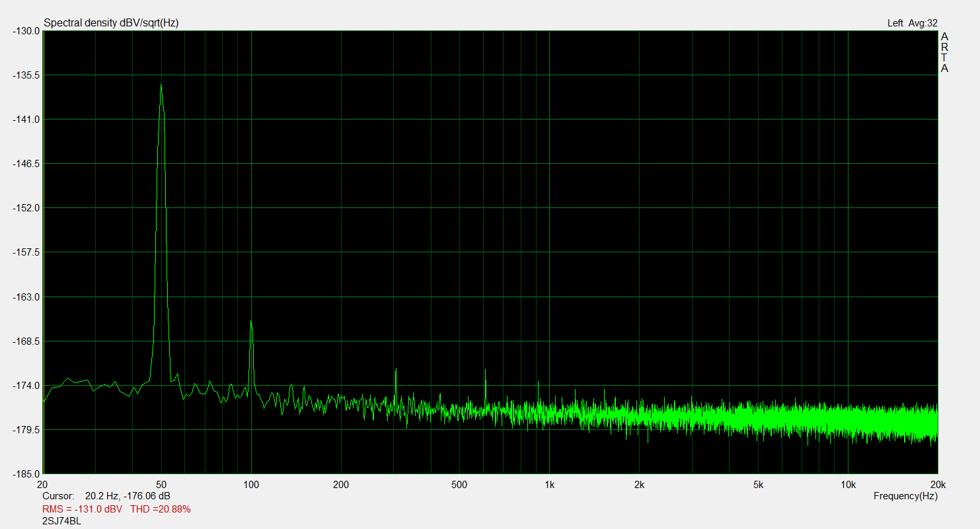Click the '1k' frequency axis label
The width and height of the screenshot is (980, 529).
tap(549, 485)
